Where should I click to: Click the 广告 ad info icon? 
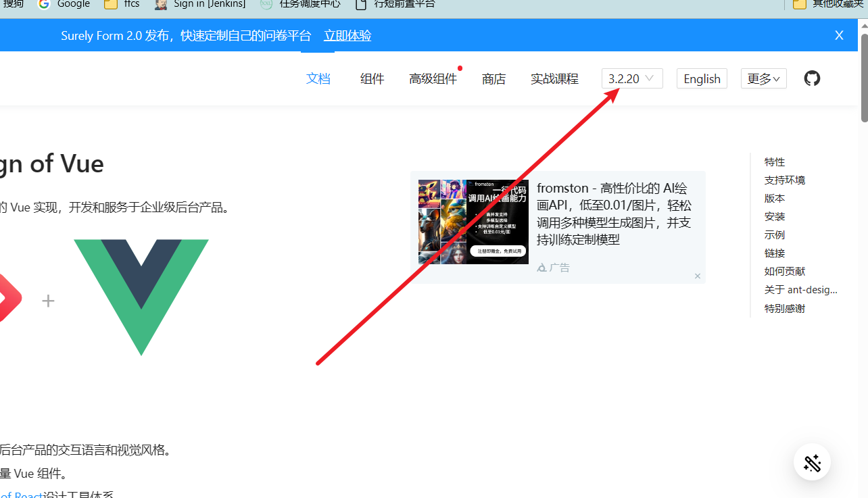pyautogui.click(x=543, y=267)
